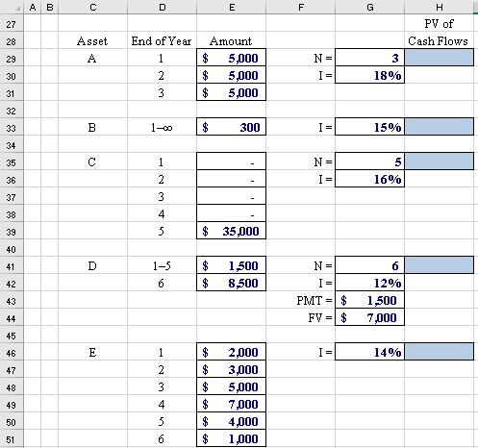
Task: Select column A header
Action: (x=33, y=7)
